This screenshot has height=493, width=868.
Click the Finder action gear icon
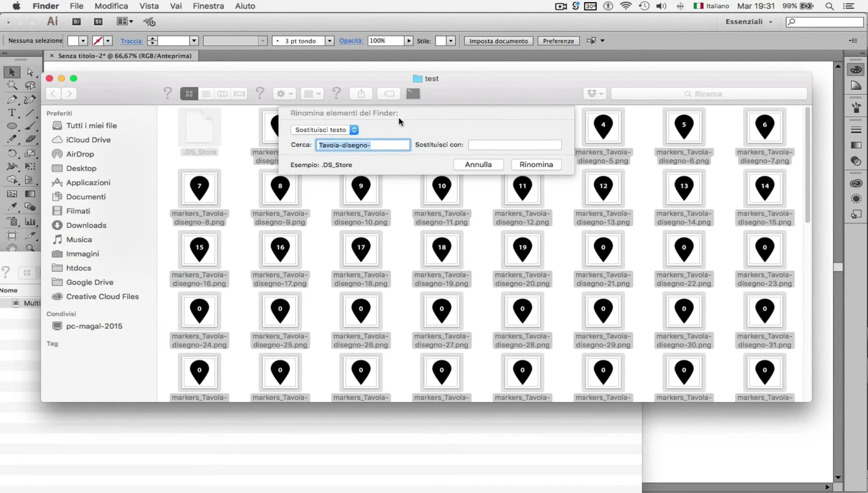tap(284, 94)
